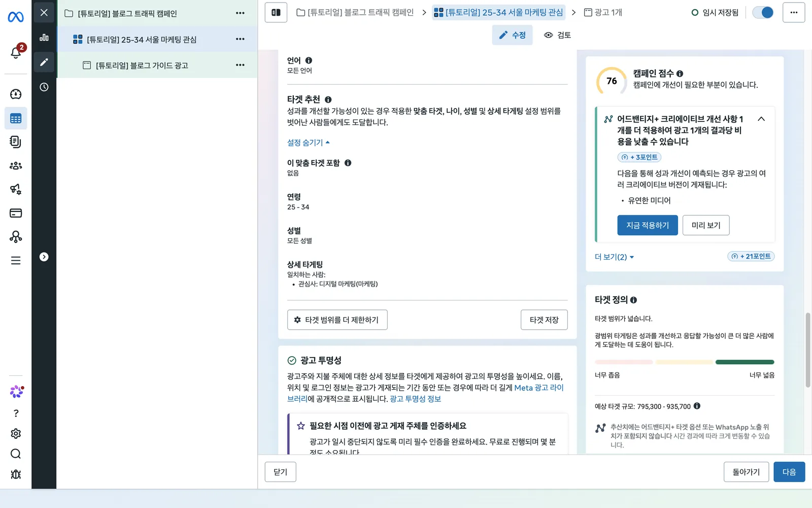Open the notifications bell icon
812x508 pixels.
16,52
